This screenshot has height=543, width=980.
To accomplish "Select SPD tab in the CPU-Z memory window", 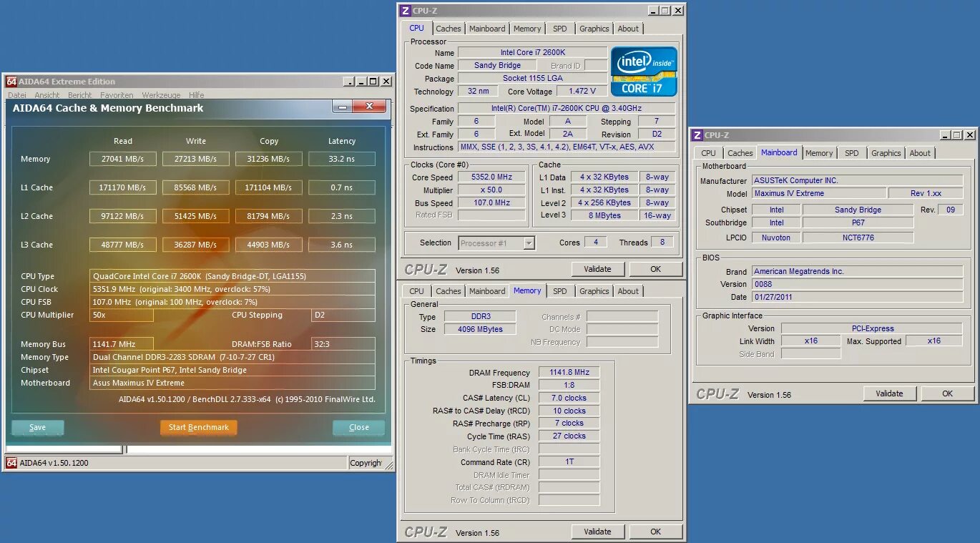I will pyautogui.click(x=560, y=291).
